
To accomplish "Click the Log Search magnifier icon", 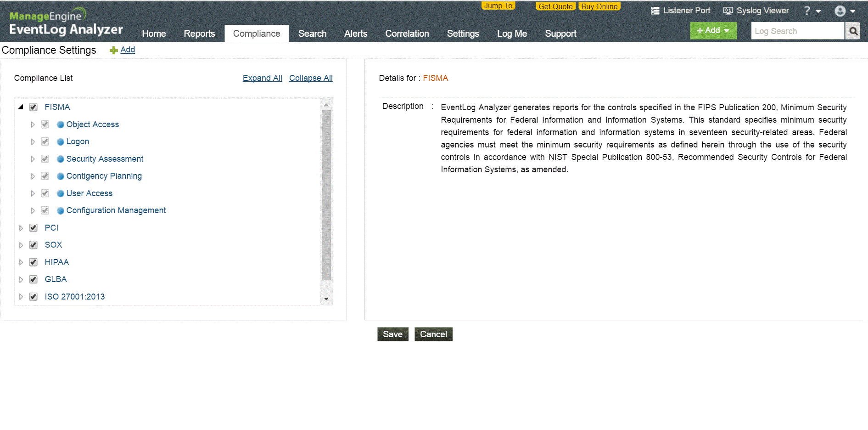I will [x=853, y=31].
